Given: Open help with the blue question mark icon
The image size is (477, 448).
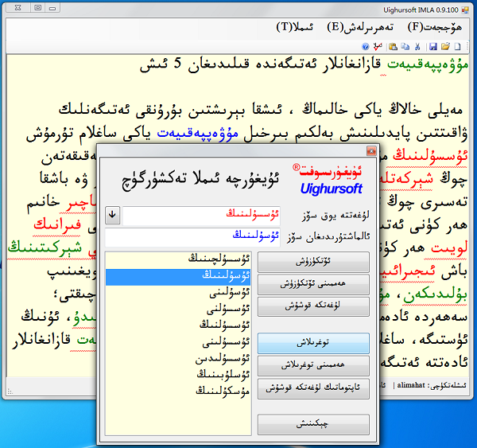Looking at the screenshot, I should pos(366,47).
